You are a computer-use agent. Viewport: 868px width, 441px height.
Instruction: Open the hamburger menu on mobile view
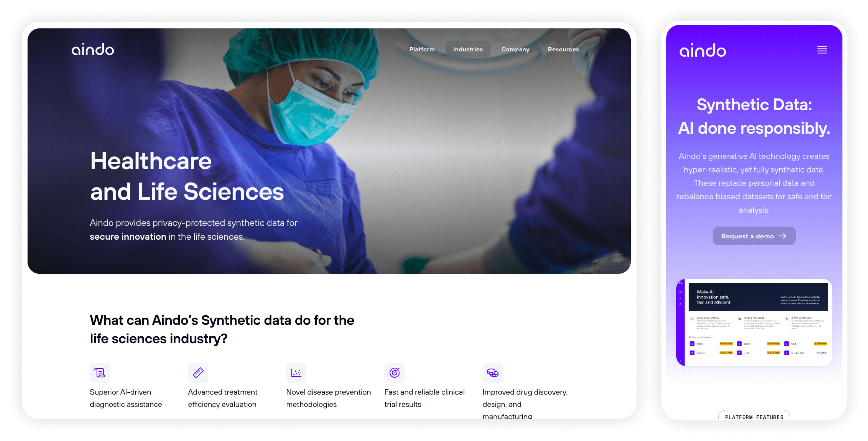822,50
